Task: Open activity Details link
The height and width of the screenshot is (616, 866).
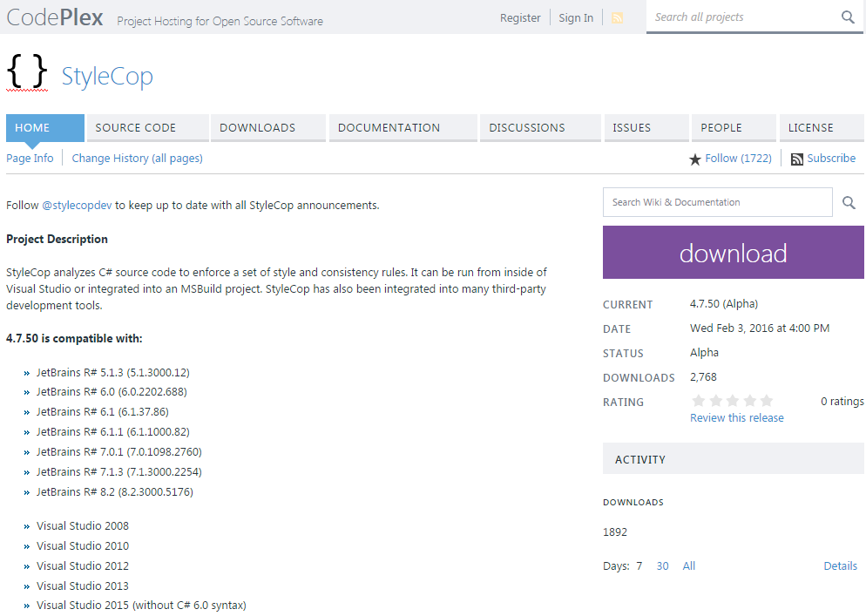Action: (840, 565)
